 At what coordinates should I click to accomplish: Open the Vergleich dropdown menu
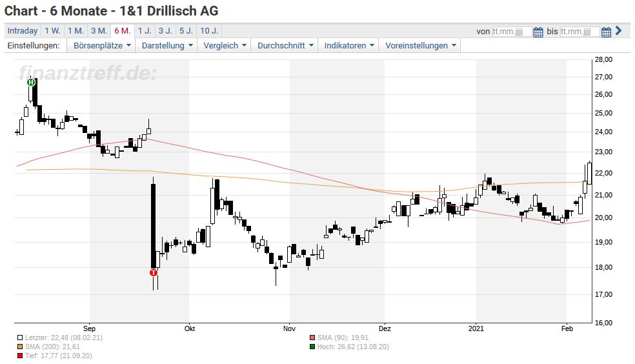[225, 46]
